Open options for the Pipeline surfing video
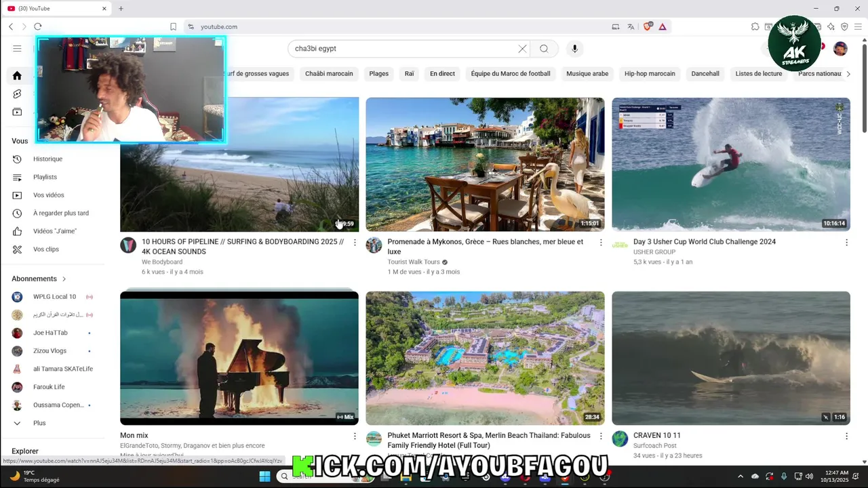The image size is (868, 488). pos(355,243)
